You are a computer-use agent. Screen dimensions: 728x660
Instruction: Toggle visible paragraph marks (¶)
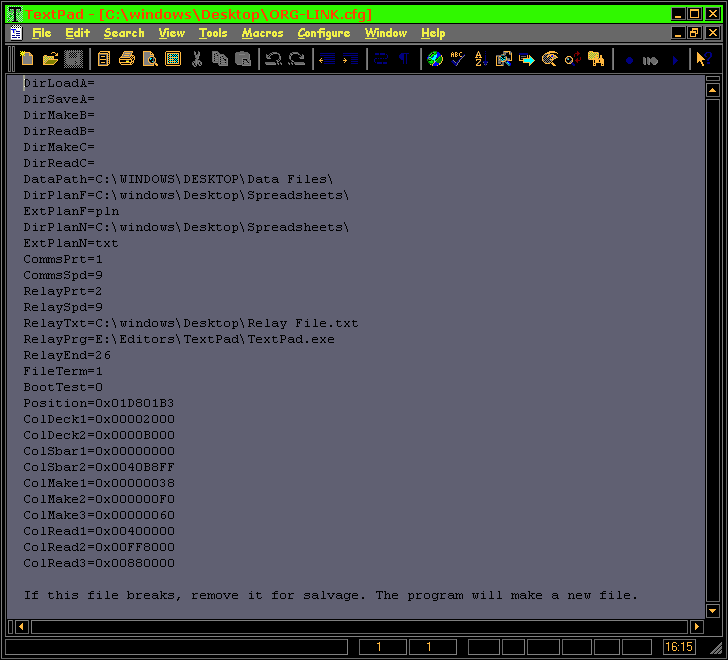tap(404, 59)
